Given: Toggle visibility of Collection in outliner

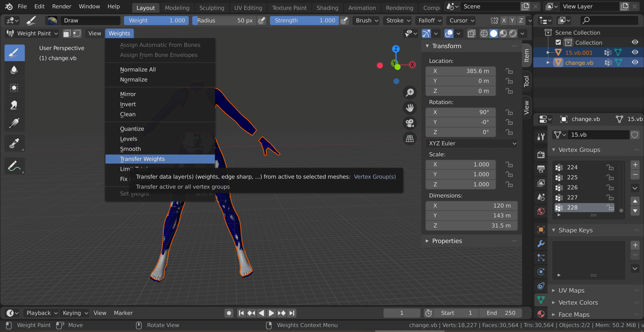Looking at the screenshot, I should 635,42.
